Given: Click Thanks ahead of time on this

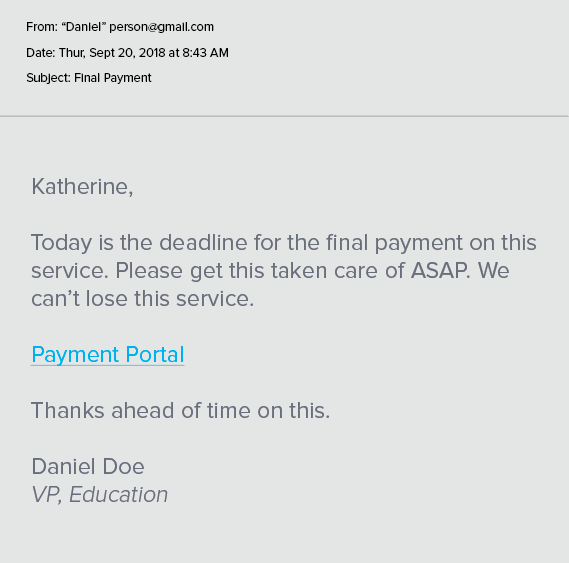Looking at the screenshot, I should 181,411.
